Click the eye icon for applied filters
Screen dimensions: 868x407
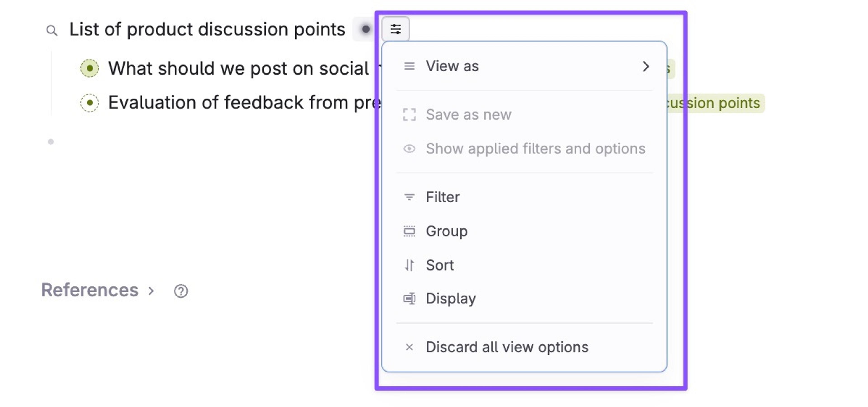pyautogui.click(x=409, y=148)
